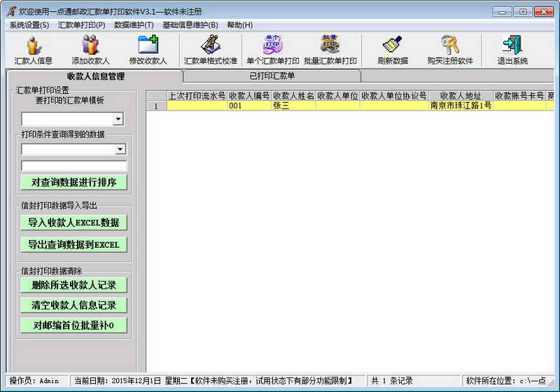Click the 退出系统 exit icon

(x=512, y=50)
